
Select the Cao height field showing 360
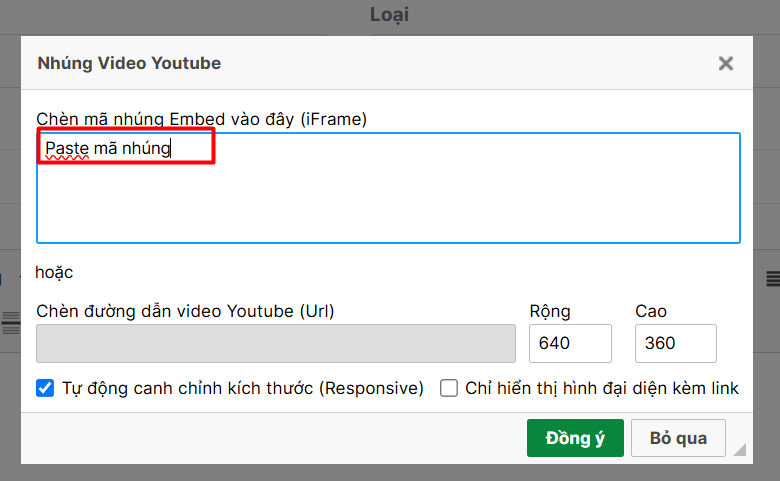point(676,343)
